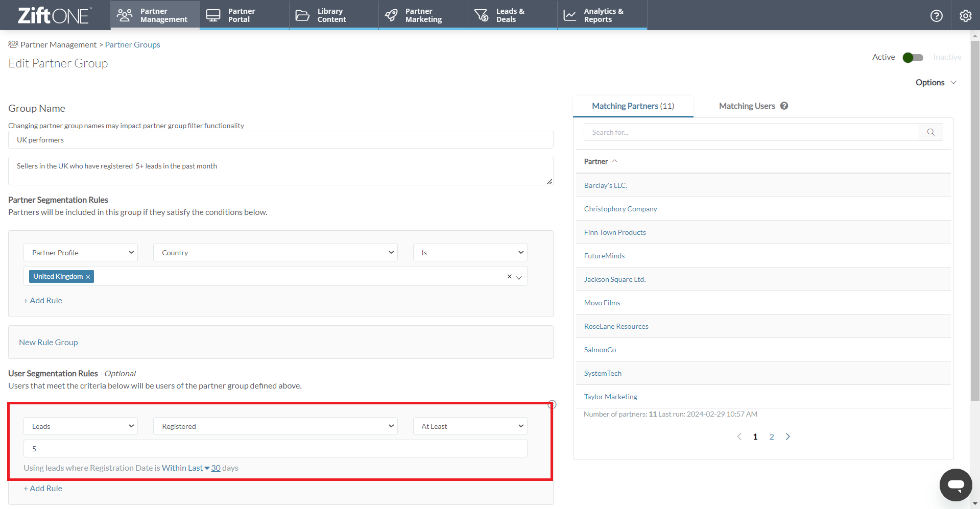Viewport: 980px width, 509px height.
Task: Open SalmonCo partner
Action: (600, 350)
